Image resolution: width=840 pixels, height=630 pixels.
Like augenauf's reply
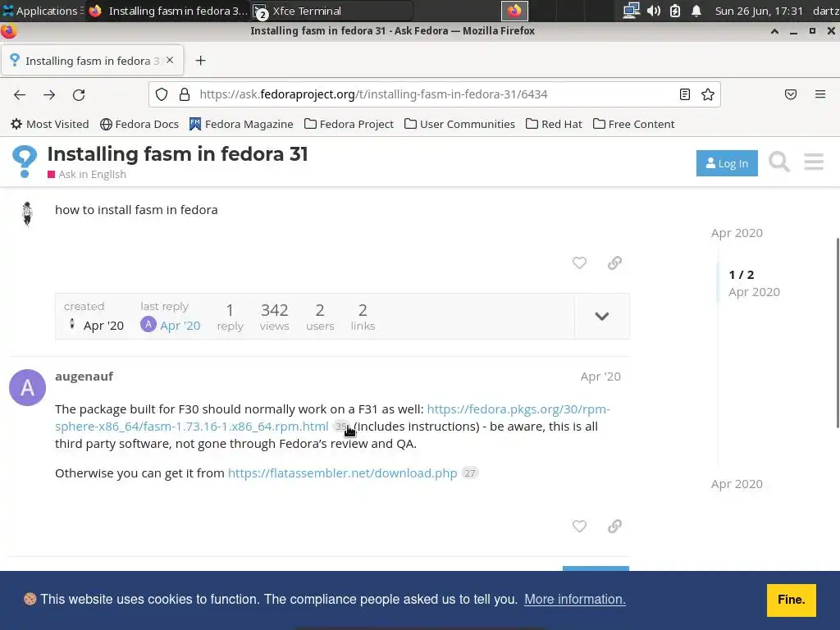[579, 526]
